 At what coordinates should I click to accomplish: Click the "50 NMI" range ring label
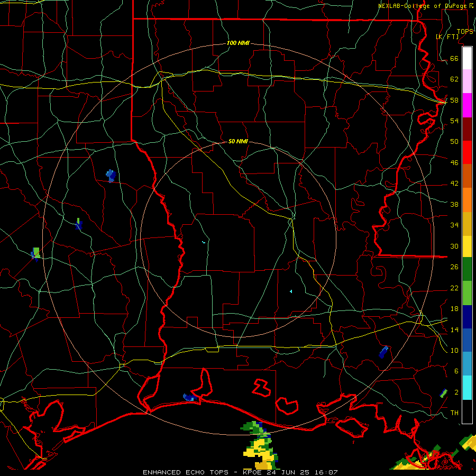click(238, 141)
